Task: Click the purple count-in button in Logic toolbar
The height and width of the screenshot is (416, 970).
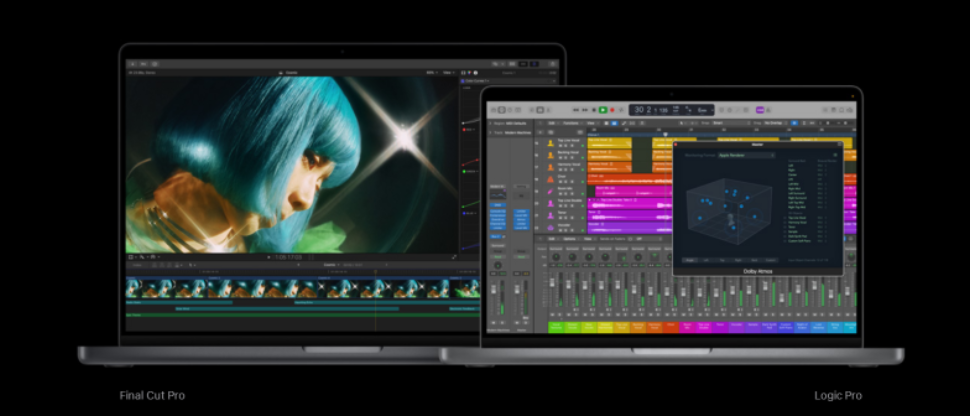Action: click(760, 110)
